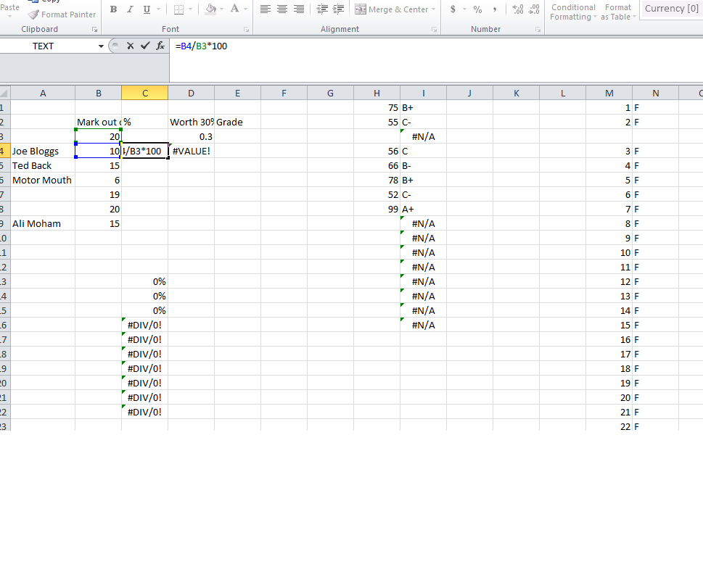Open Alignment dialog launcher
Viewport: 703px width, 588px height.
(434, 29)
